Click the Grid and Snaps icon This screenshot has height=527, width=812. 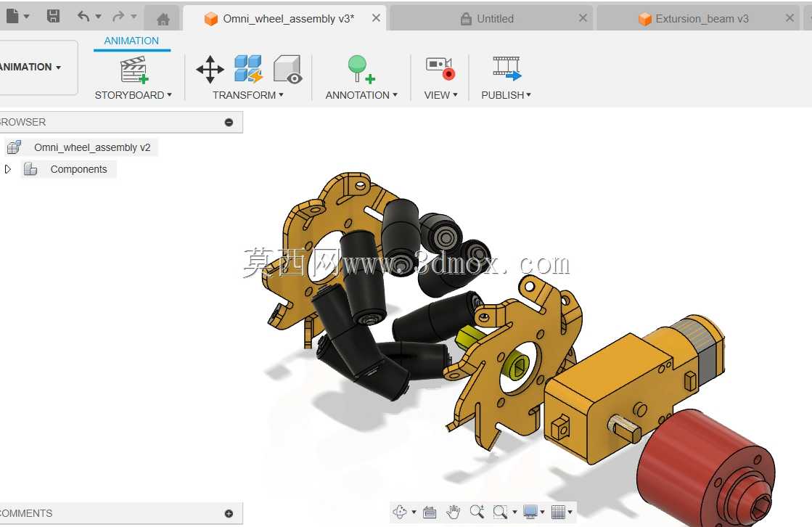coord(558,512)
